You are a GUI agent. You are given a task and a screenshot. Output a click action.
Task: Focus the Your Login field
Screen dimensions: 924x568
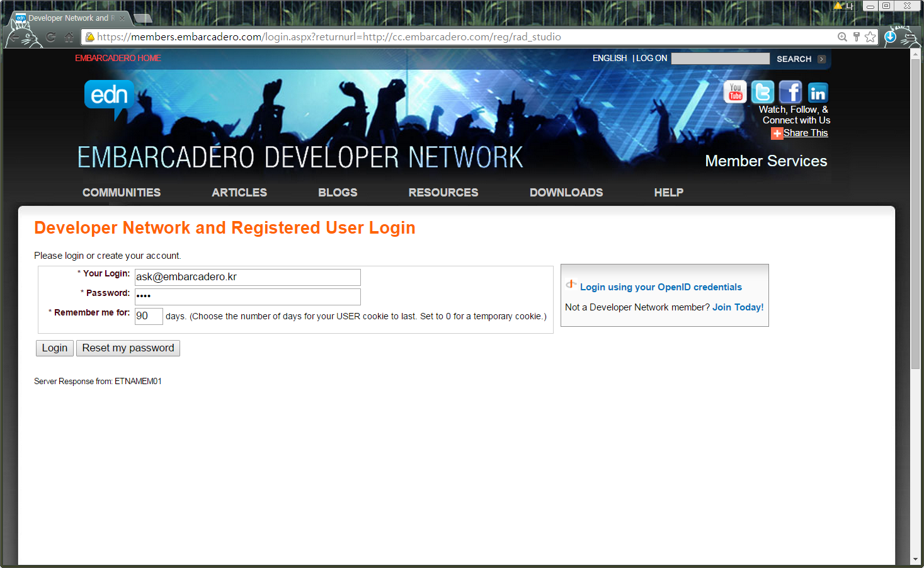click(248, 277)
